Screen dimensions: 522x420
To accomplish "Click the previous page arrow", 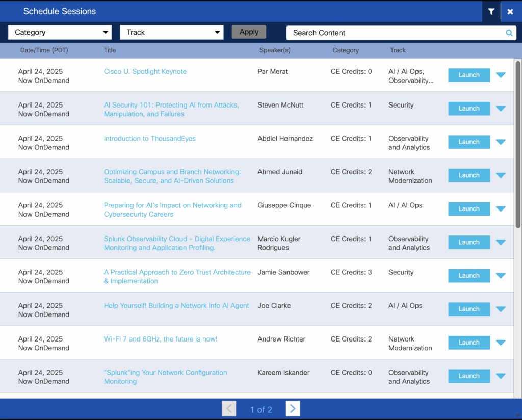I will [229, 408].
